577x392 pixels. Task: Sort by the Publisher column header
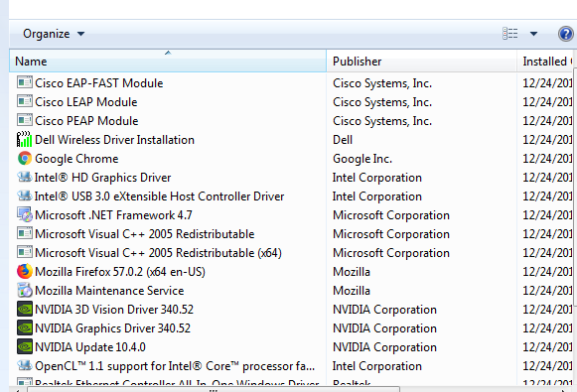point(421,62)
